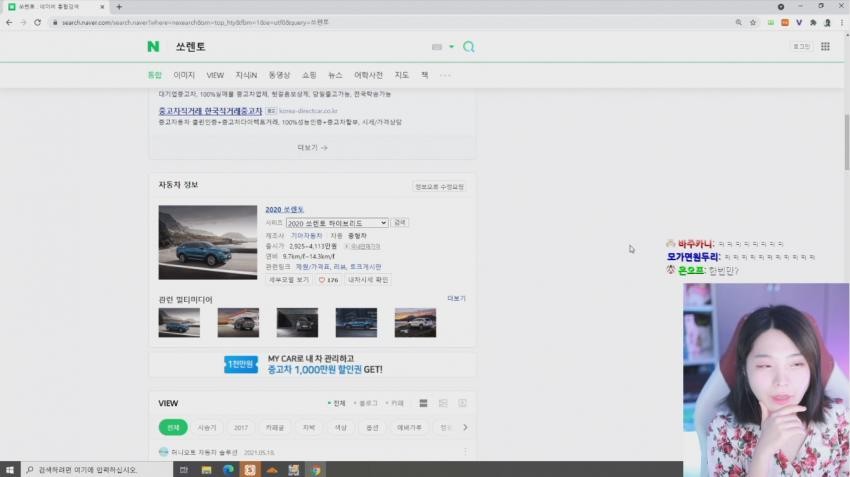This screenshot has height=477, width=850.
Task: Open the 지식iN tab
Action: (246, 75)
